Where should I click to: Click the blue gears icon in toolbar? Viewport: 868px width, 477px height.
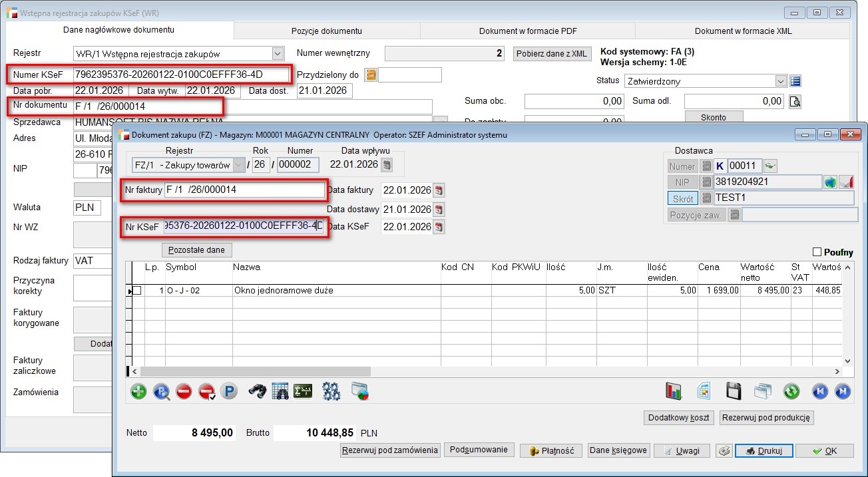click(331, 391)
